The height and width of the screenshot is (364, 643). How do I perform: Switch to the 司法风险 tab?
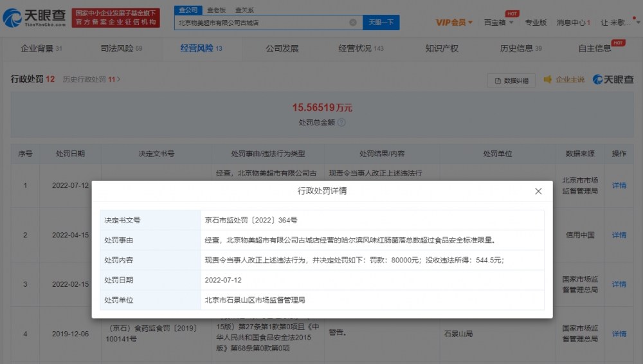coord(122,48)
